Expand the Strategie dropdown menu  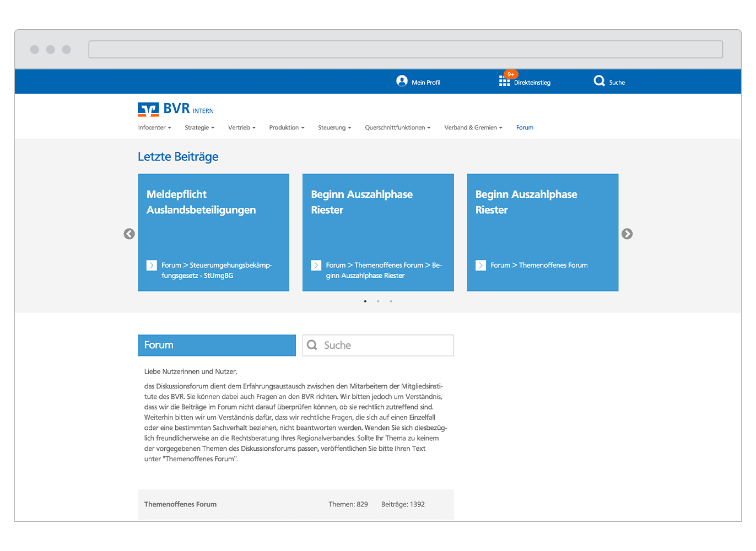(199, 128)
